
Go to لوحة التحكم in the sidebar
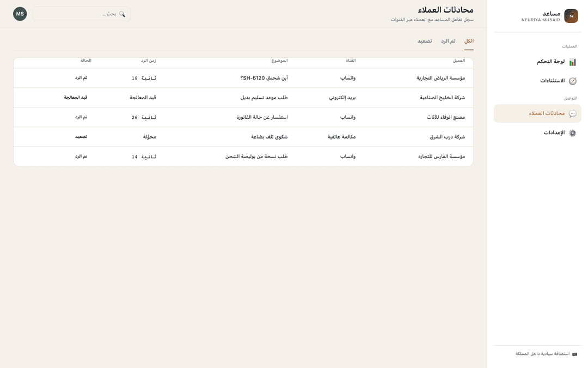(537, 62)
